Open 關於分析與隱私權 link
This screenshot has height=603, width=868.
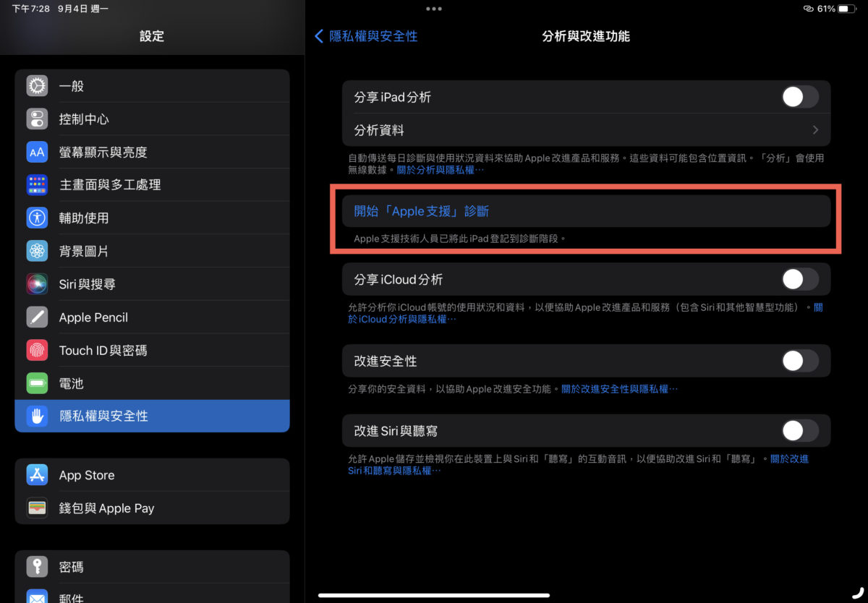coord(441,170)
